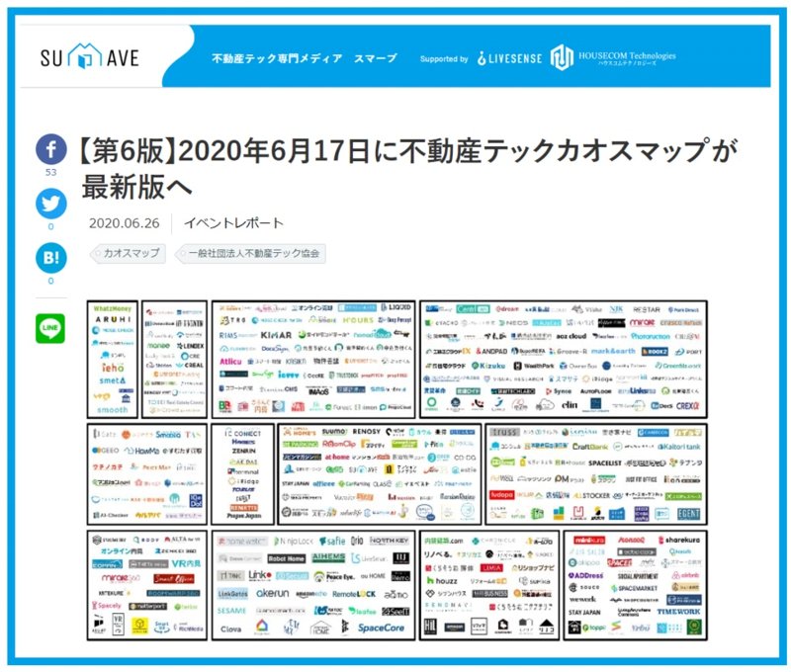Click the houzz logo in chaos map
The width and height of the screenshot is (791, 672).
[x=442, y=581]
